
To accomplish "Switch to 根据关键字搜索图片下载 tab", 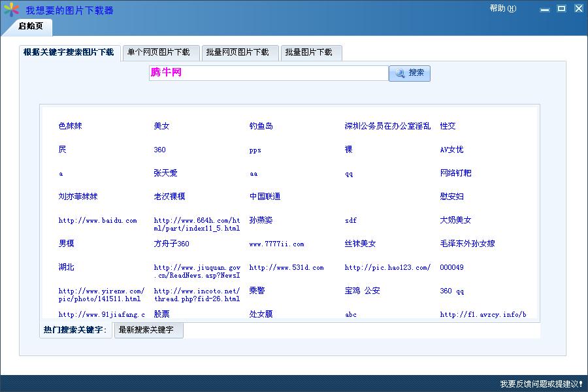I will click(x=69, y=52).
